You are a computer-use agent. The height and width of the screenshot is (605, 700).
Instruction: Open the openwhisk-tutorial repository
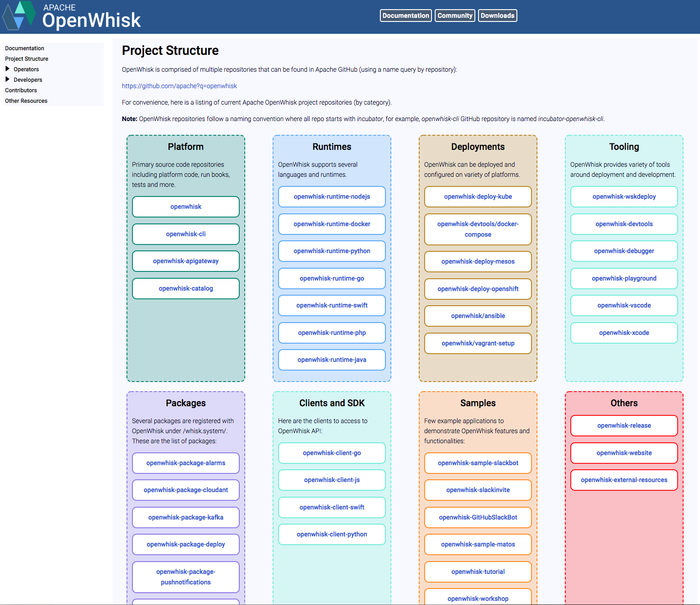478,572
